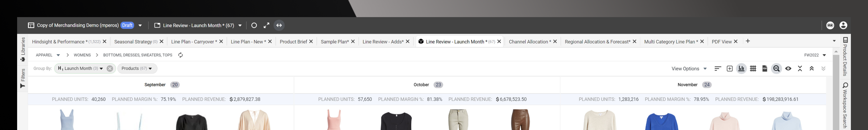Click the add-square plus icon in toolbar
Viewport: 868px width, 130px height.
730,69
